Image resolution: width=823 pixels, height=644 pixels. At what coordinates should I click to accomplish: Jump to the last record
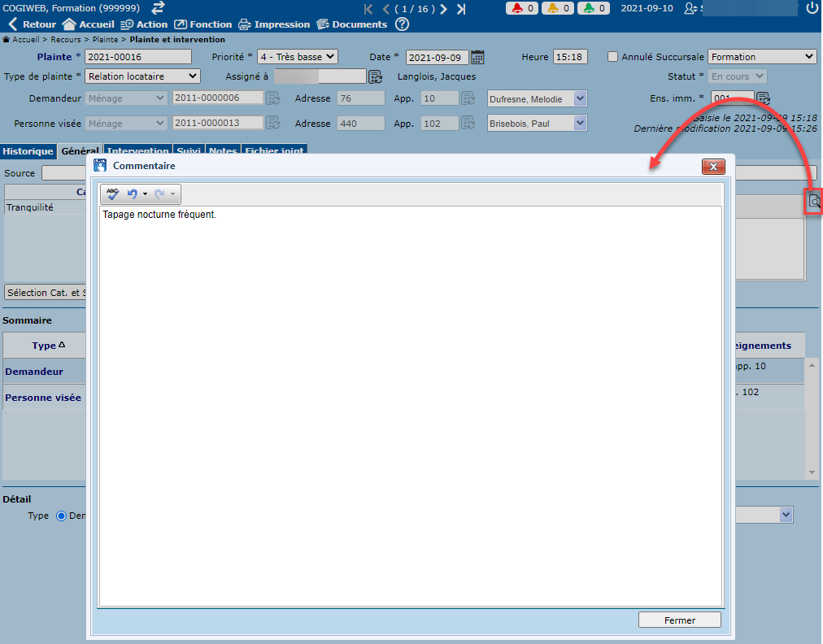[x=461, y=9]
